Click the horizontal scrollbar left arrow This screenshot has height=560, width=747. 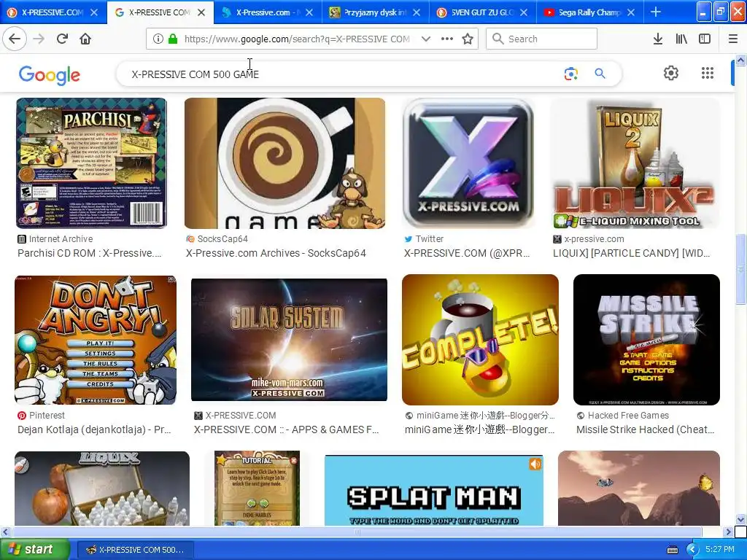[x=5, y=532]
